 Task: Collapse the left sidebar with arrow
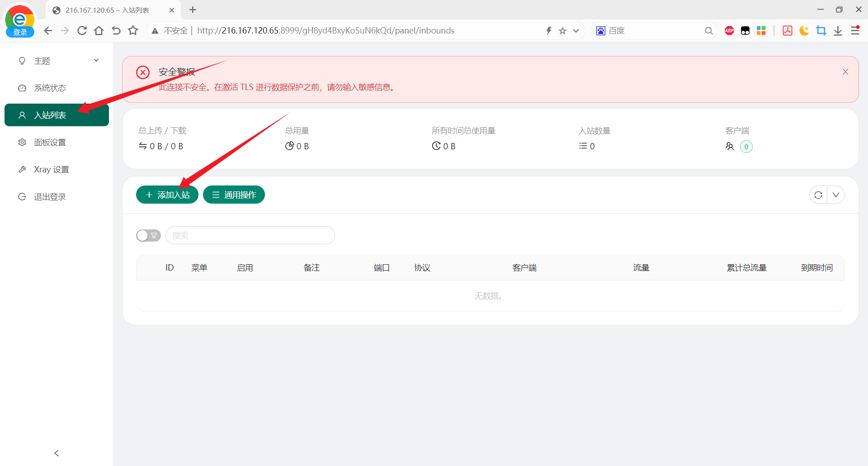(x=57, y=453)
